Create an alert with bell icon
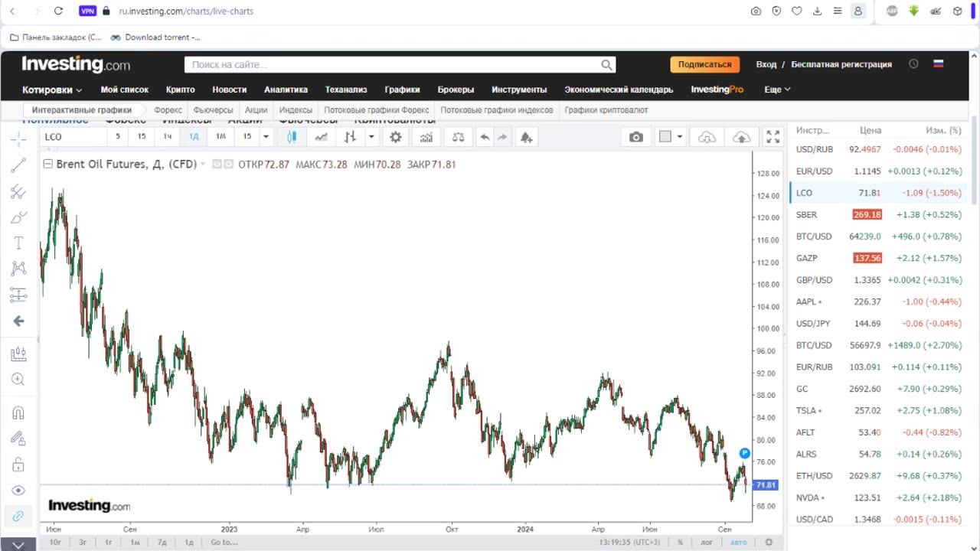This screenshot has width=980, height=551. (x=526, y=137)
